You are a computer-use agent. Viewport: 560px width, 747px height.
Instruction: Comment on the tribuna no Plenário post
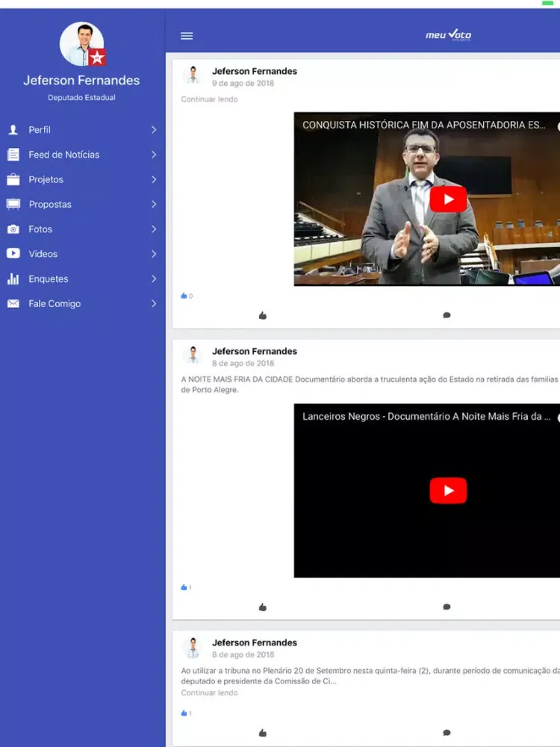click(x=447, y=733)
